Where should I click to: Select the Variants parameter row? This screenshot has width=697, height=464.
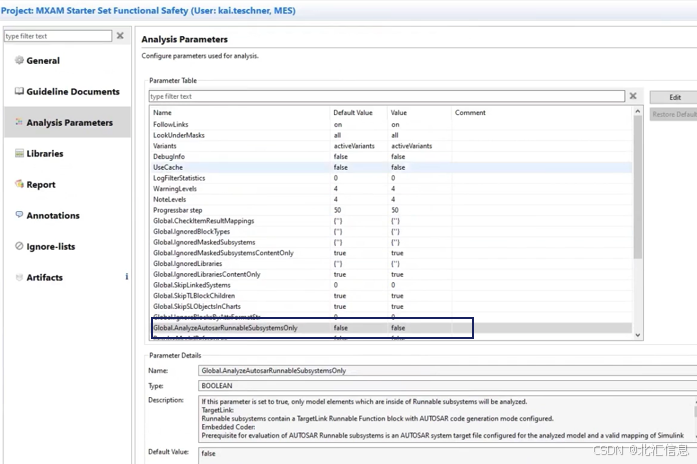(391, 146)
